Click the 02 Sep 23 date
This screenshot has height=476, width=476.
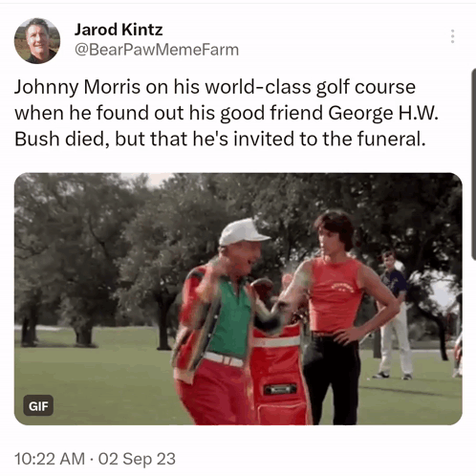point(137,459)
